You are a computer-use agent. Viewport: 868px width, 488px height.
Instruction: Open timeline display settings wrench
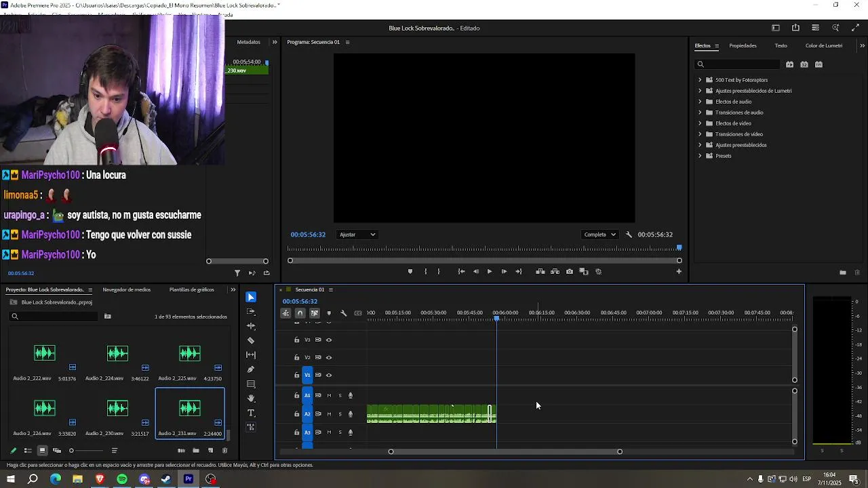(343, 313)
